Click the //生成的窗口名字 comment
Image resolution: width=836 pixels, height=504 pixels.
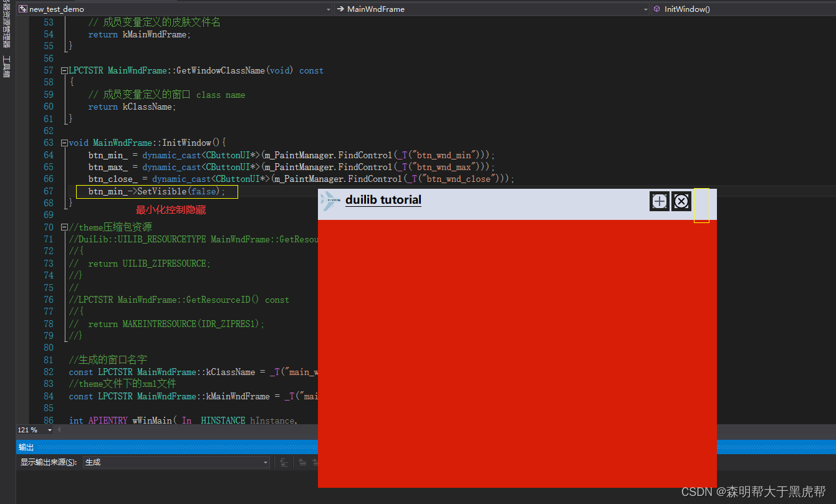108,360
